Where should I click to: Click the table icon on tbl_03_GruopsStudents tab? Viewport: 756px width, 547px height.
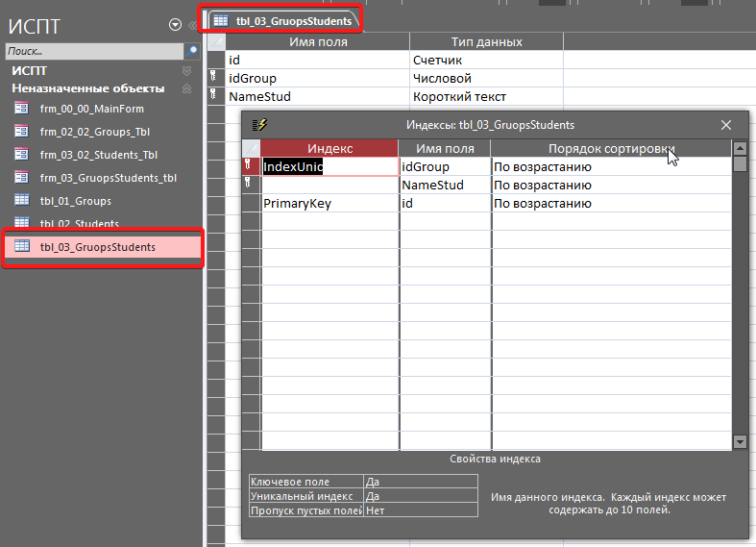pyautogui.click(x=221, y=20)
